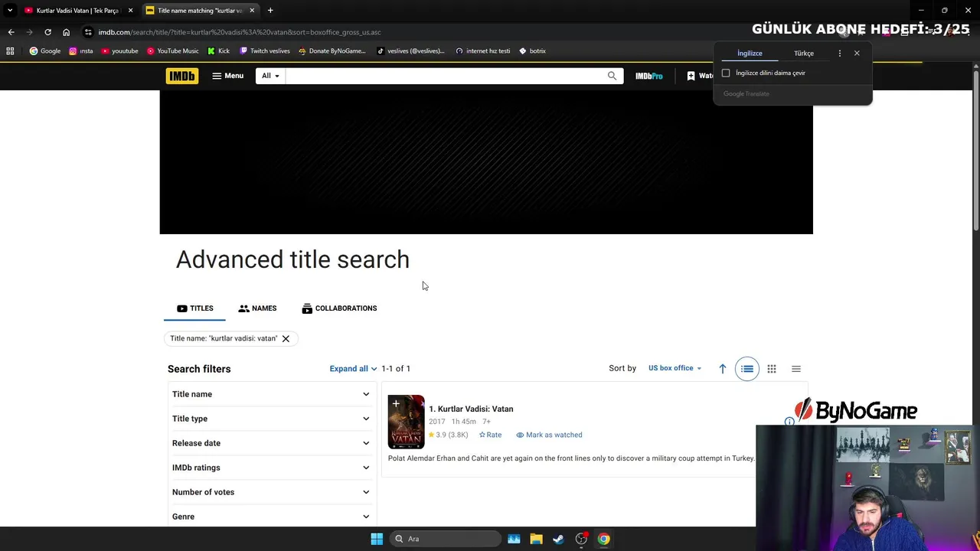Switch to the COLLABORATIONS tab

[x=339, y=308]
